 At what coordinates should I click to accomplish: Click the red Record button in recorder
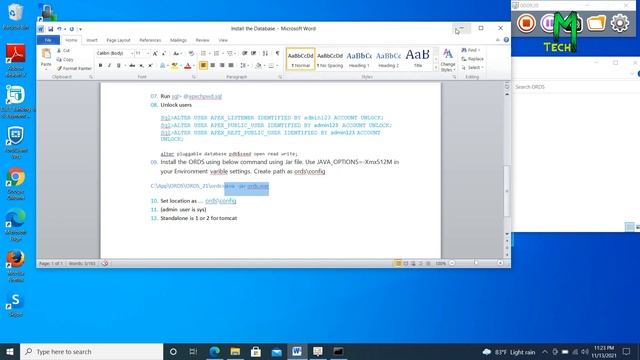click(x=527, y=23)
